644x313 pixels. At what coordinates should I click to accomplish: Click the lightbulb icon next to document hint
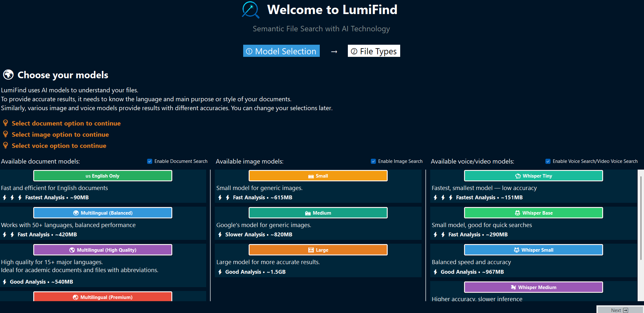pos(5,123)
